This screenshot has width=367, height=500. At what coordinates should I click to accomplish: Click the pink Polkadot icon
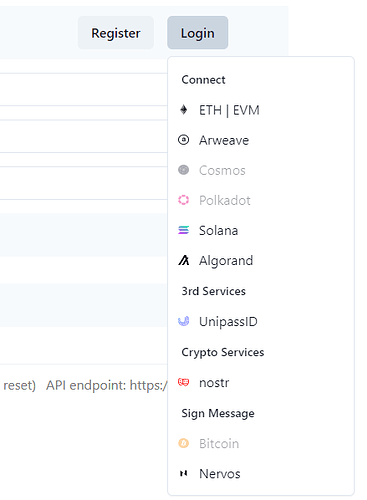coord(184,200)
